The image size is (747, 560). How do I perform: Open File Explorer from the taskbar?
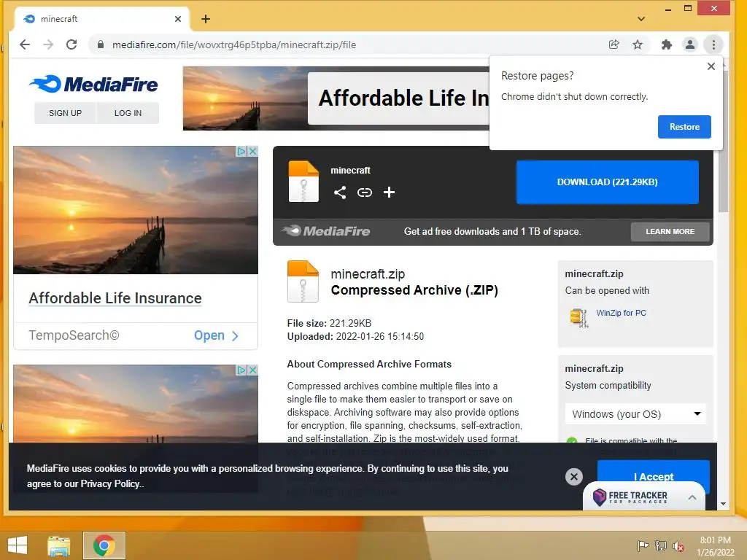click(58, 545)
